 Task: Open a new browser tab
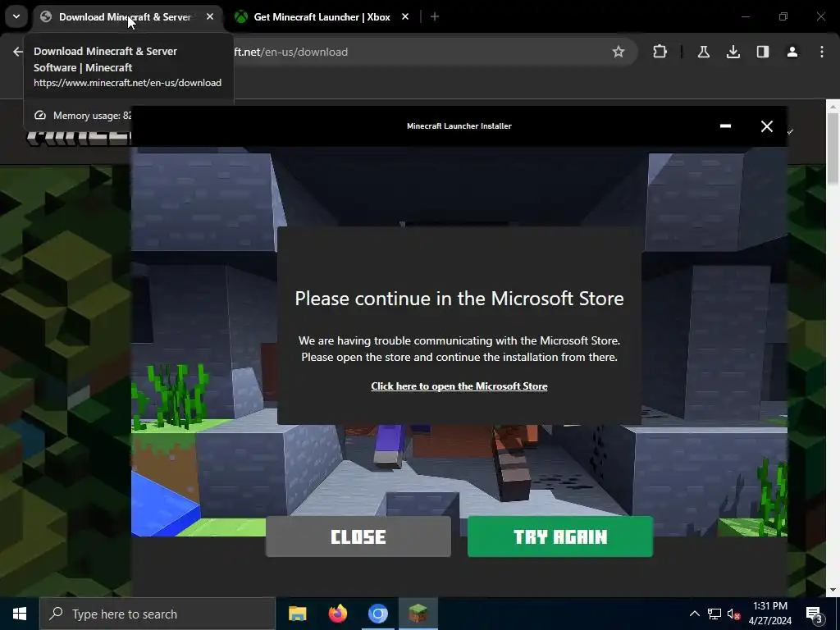(x=435, y=16)
